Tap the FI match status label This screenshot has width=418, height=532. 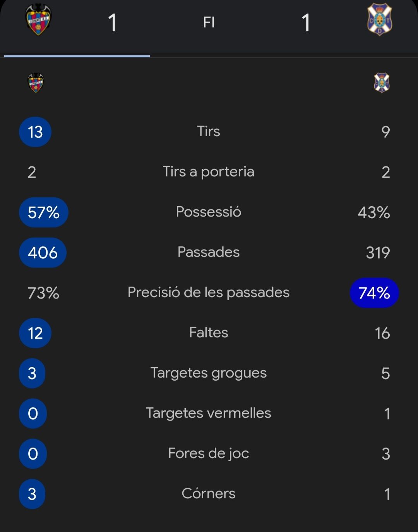(x=209, y=22)
